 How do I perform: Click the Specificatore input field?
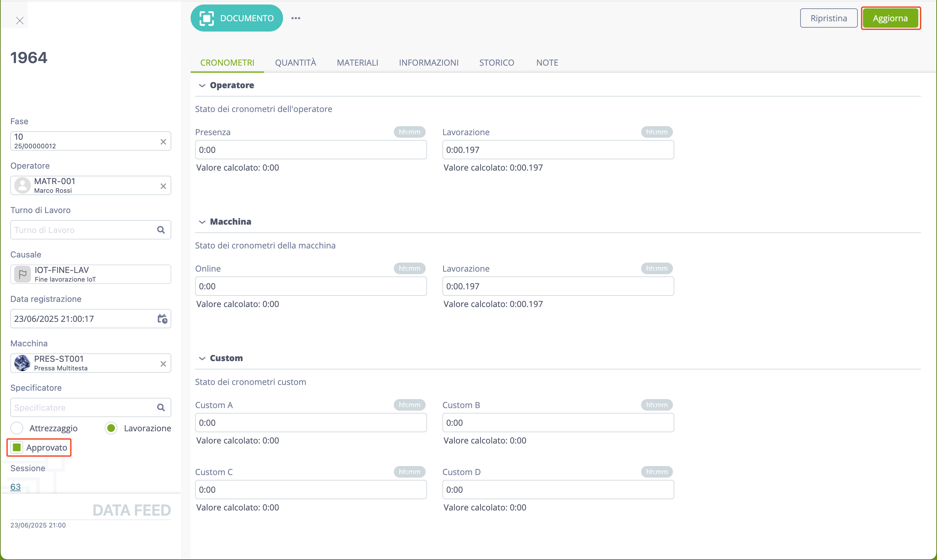point(90,407)
